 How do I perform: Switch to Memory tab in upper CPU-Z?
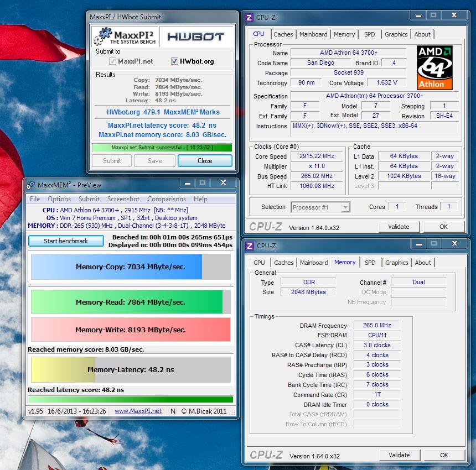[344, 34]
